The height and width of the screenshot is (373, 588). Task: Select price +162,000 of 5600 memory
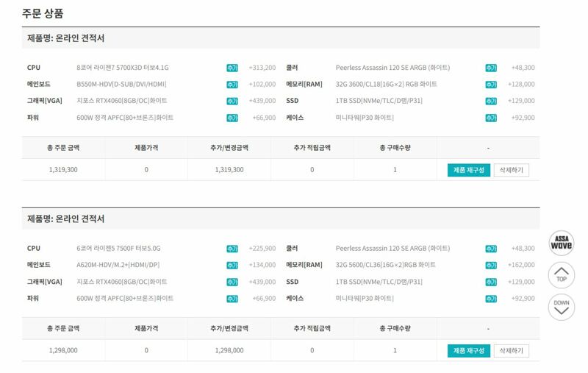[521, 265]
